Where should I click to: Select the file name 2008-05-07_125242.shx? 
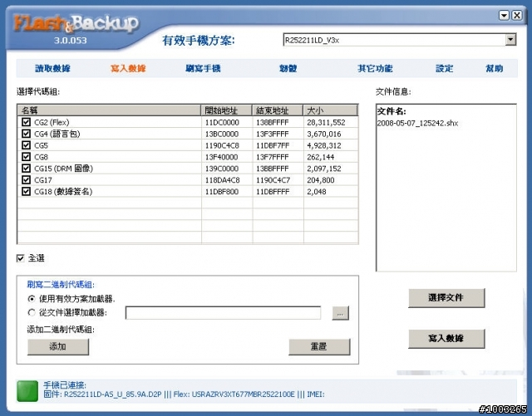tap(417, 123)
